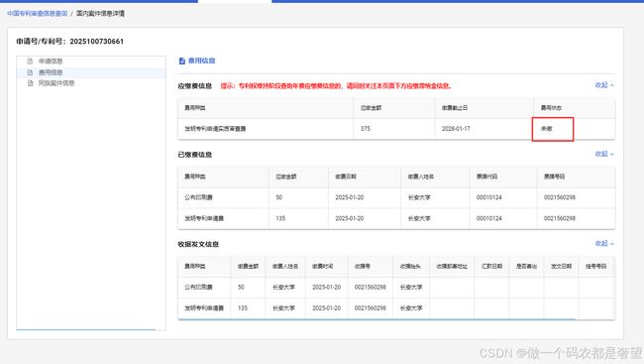
Task: Click the 国内案件信息详情 breadcrumb text
Action: tap(101, 14)
